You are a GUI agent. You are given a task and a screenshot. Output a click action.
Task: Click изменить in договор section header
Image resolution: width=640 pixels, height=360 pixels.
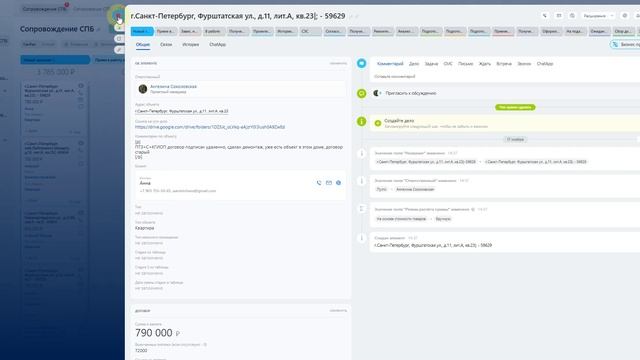(x=338, y=311)
